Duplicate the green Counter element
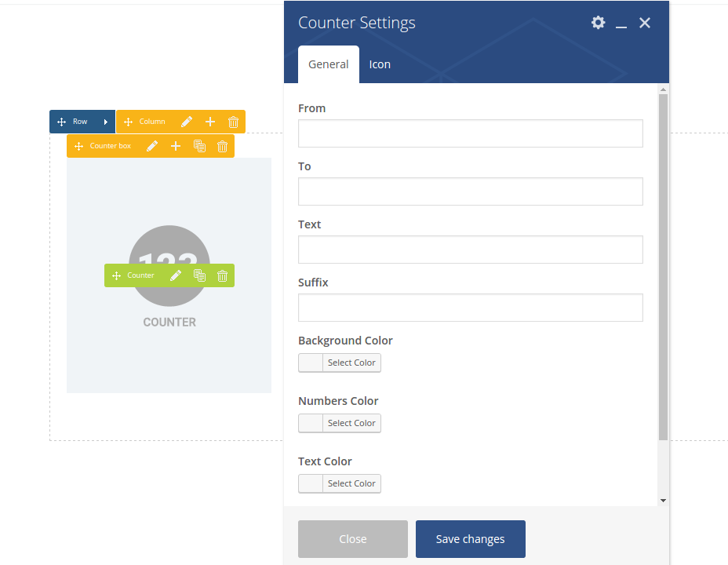This screenshot has height=565, width=728. click(x=199, y=275)
